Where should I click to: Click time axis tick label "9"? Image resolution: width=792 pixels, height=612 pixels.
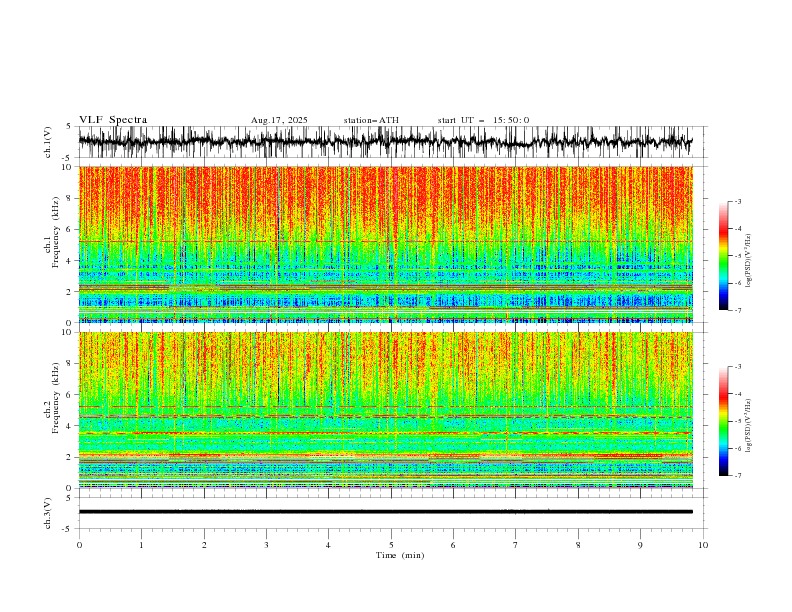640,545
